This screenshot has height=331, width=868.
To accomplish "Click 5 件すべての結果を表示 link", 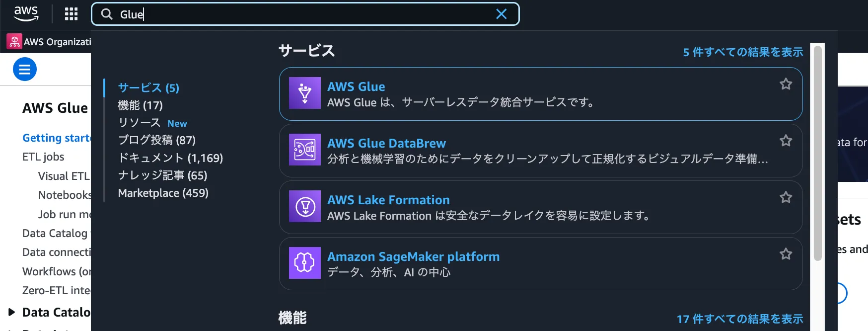I will click(x=743, y=52).
